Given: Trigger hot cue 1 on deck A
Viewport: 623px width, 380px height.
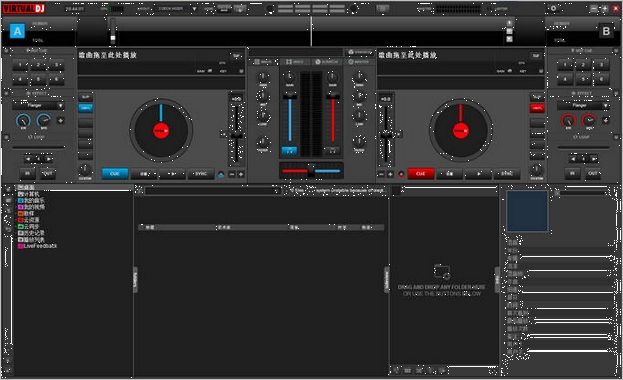Looking at the screenshot, I should pos(20,65).
